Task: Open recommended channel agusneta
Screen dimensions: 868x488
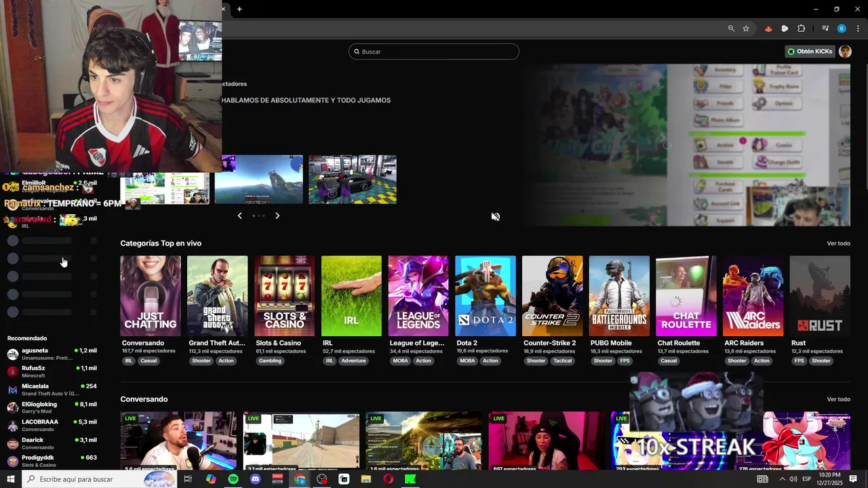Action: 53,354
